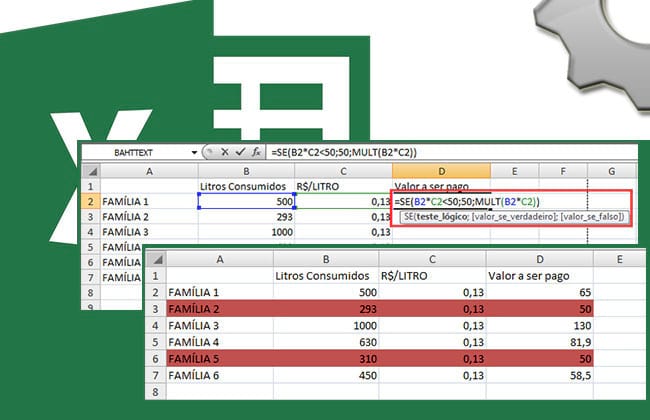The height and width of the screenshot is (420, 650).
Task: Select row 4 header in upper sheet
Action: point(91,232)
